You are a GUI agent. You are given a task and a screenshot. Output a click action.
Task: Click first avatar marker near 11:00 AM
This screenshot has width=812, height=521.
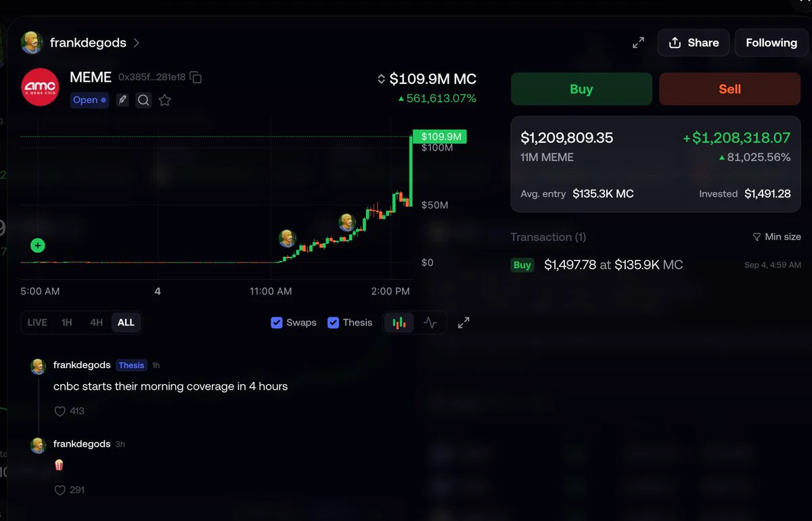tap(288, 238)
